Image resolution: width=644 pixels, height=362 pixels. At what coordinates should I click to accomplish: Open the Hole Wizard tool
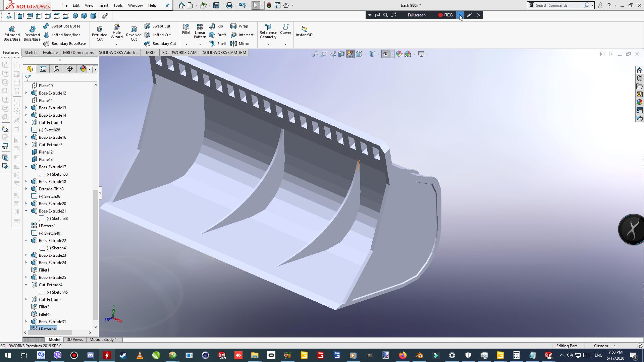pyautogui.click(x=116, y=31)
